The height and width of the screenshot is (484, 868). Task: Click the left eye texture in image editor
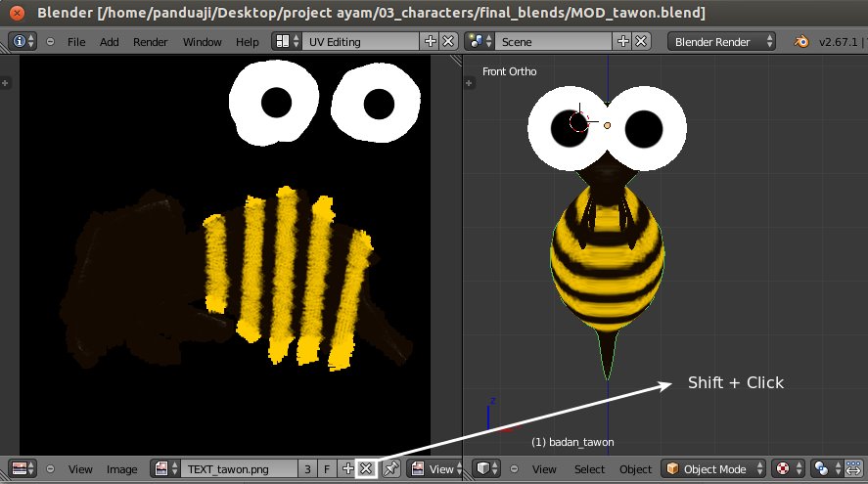pos(275,103)
